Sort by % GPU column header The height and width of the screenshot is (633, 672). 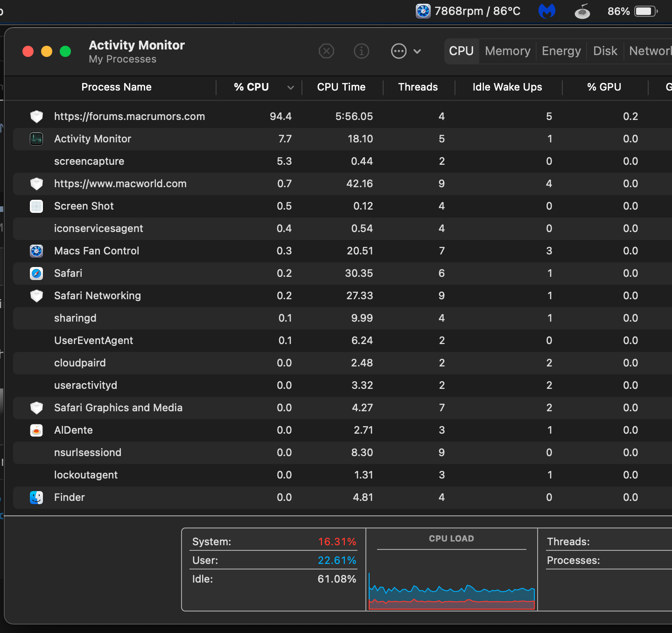click(x=604, y=87)
